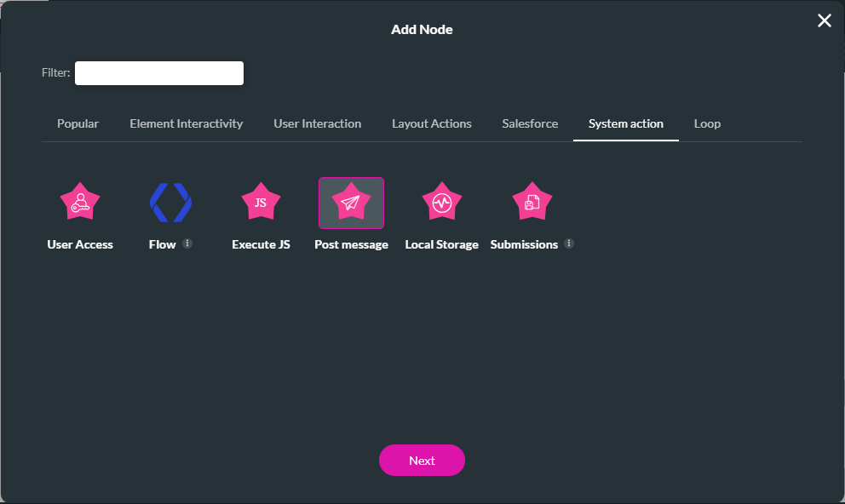
Task: Go to the User Interaction tab
Action: click(317, 123)
